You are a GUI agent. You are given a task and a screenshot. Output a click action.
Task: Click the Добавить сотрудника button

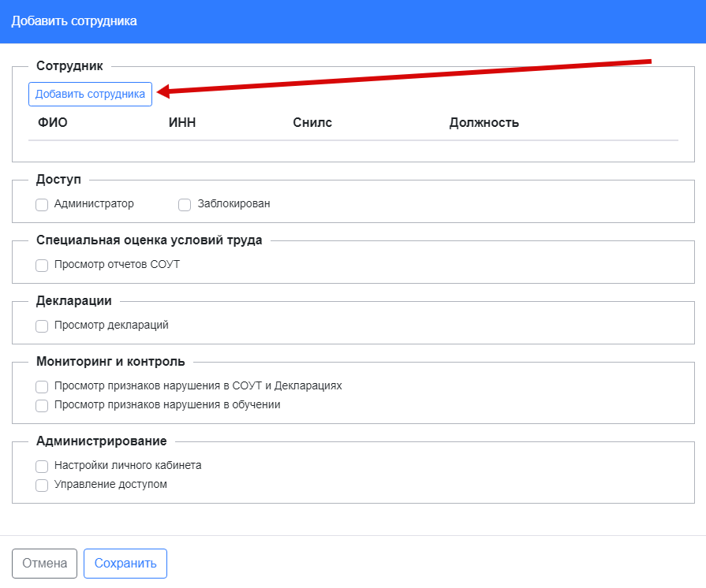click(89, 93)
